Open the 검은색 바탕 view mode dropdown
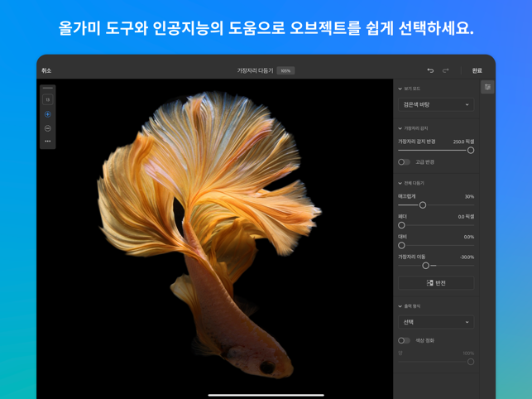 click(x=436, y=105)
